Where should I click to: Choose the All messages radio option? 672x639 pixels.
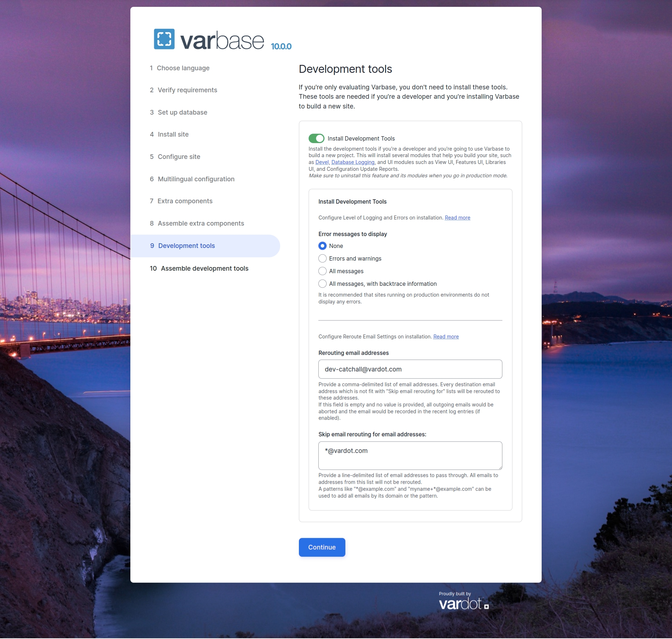(x=322, y=271)
